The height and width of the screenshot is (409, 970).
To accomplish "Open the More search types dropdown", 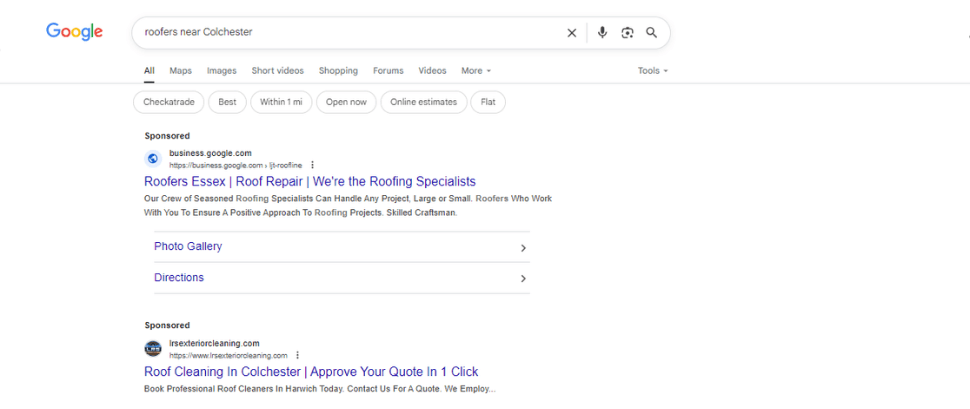I will coord(476,71).
